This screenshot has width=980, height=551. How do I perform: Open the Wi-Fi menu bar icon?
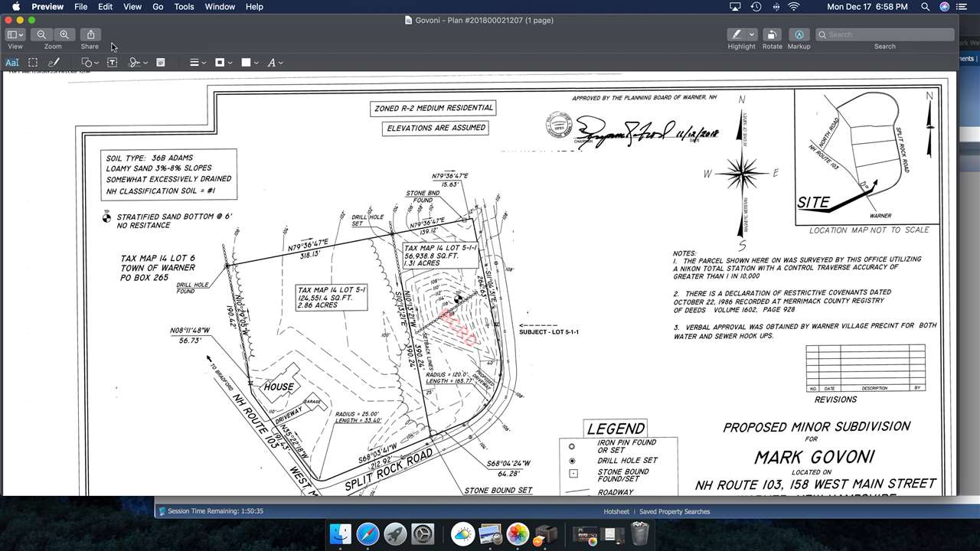pos(794,7)
